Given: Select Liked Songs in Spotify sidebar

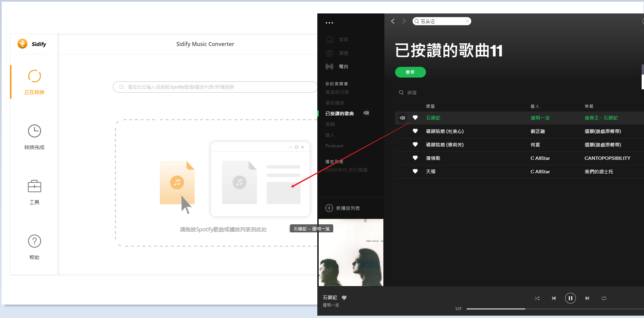Looking at the screenshot, I should click(x=339, y=113).
